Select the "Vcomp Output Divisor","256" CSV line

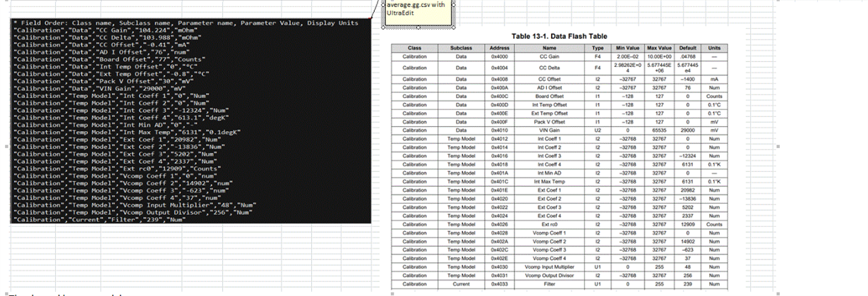[x=132, y=213]
